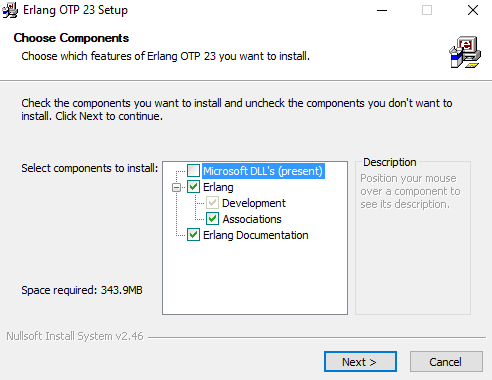Screen dimensions: 492x380
Task: Click the grayed Development checkbox
Action: (212, 203)
